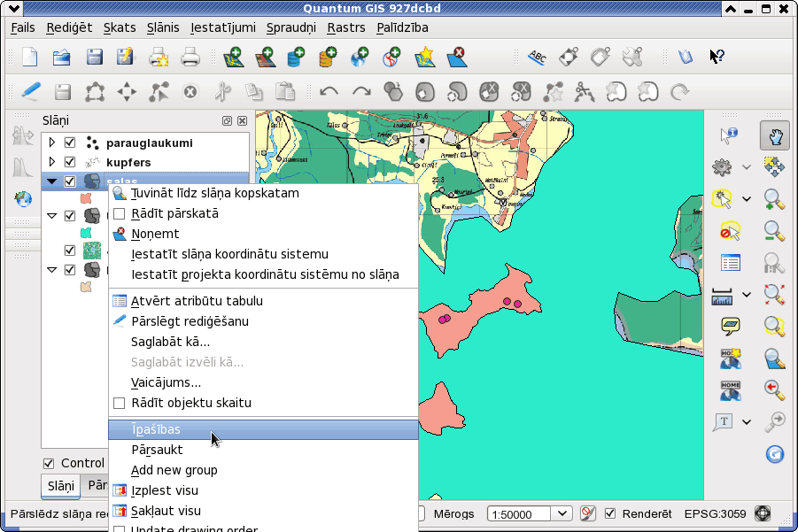Click the Open Project icon

(62, 57)
